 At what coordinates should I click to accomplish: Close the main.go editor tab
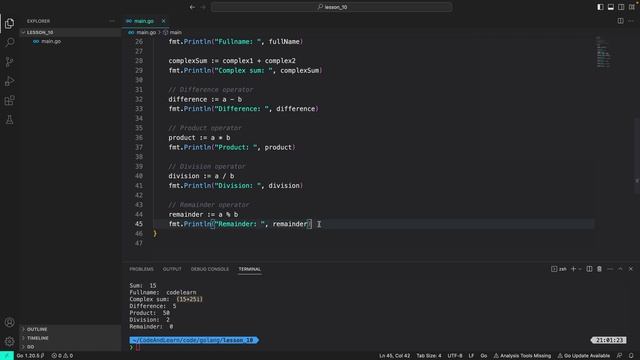pyautogui.click(x=163, y=21)
